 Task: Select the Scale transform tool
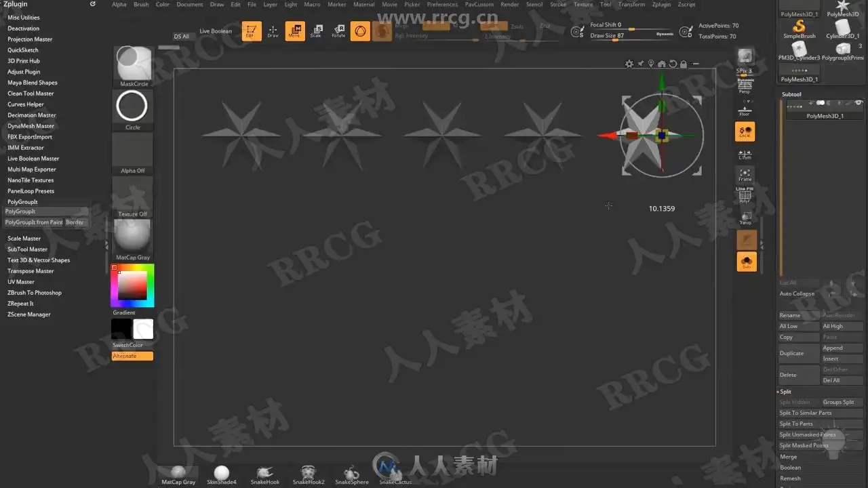click(316, 31)
